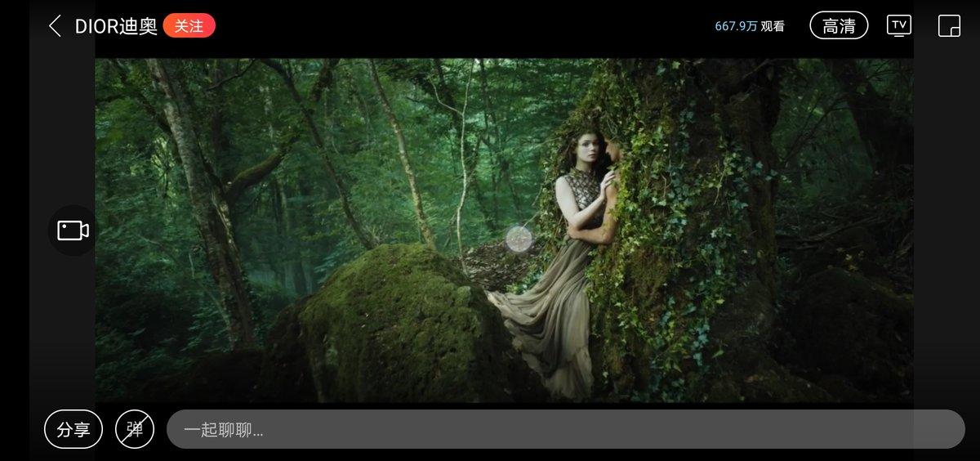980x461 pixels.
Task: Open picture-in-picture mini window icon
Action: 949,26
